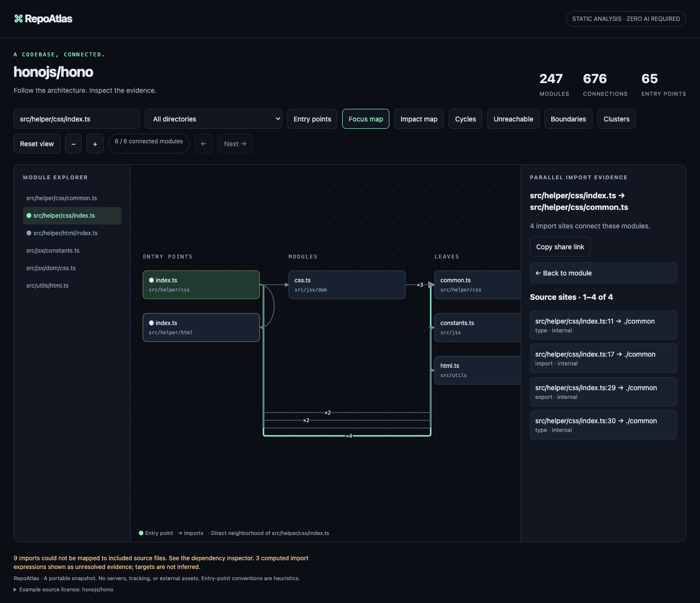Click the common.ts graph node

click(x=477, y=285)
